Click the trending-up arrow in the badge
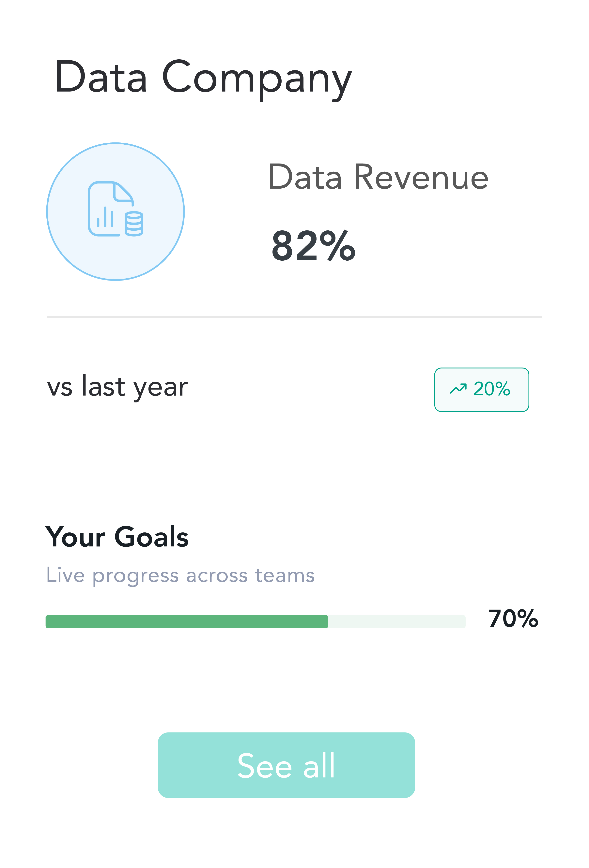 point(458,389)
